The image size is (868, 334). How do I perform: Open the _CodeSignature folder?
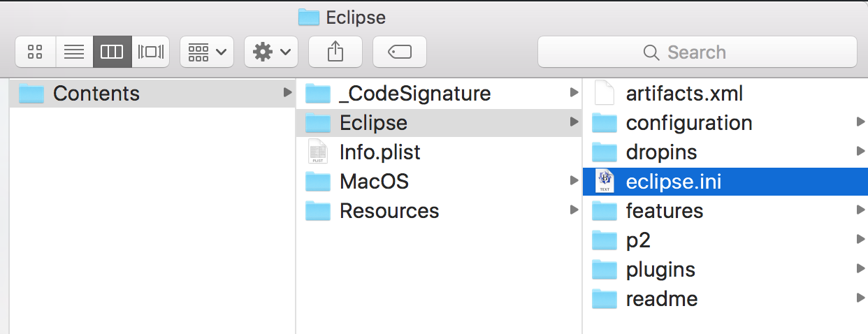pos(415,94)
